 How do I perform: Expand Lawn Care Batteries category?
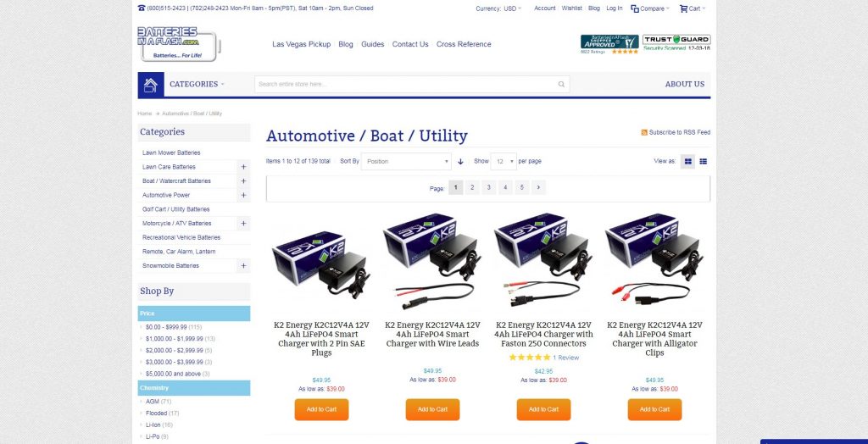[243, 167]
